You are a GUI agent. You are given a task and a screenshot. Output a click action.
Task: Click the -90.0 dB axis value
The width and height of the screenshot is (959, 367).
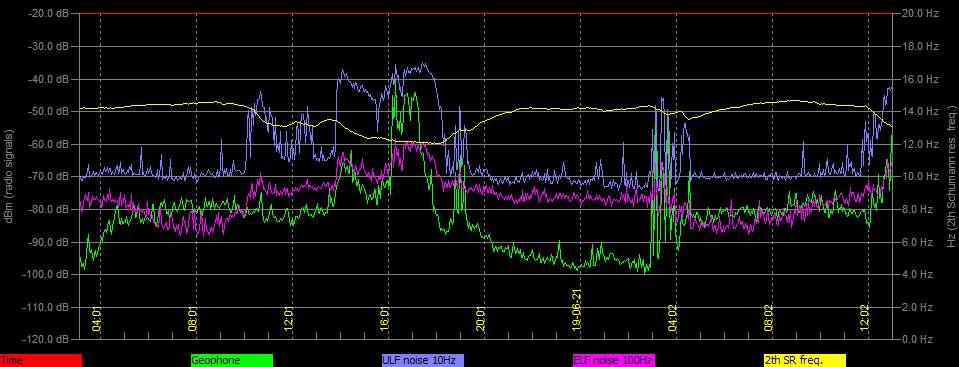[x=49, y=242]
